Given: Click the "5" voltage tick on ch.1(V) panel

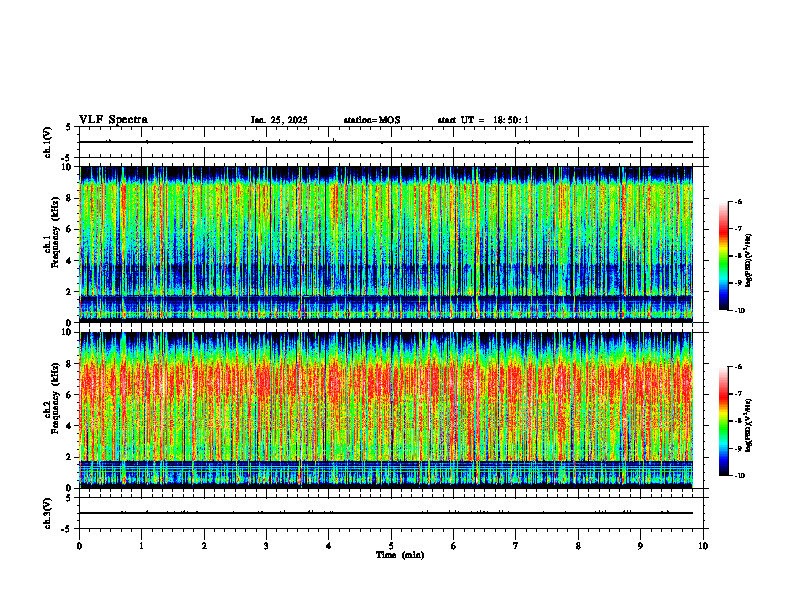Looking at the screenshot, I should (69, 127).
